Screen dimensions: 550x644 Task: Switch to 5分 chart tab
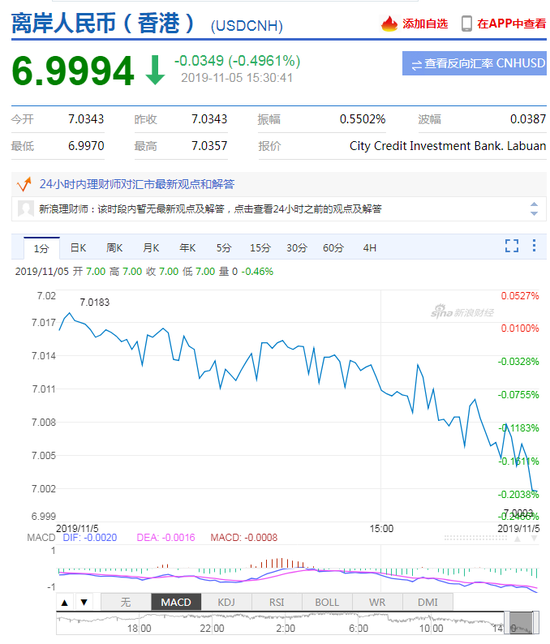click(224, 248)
